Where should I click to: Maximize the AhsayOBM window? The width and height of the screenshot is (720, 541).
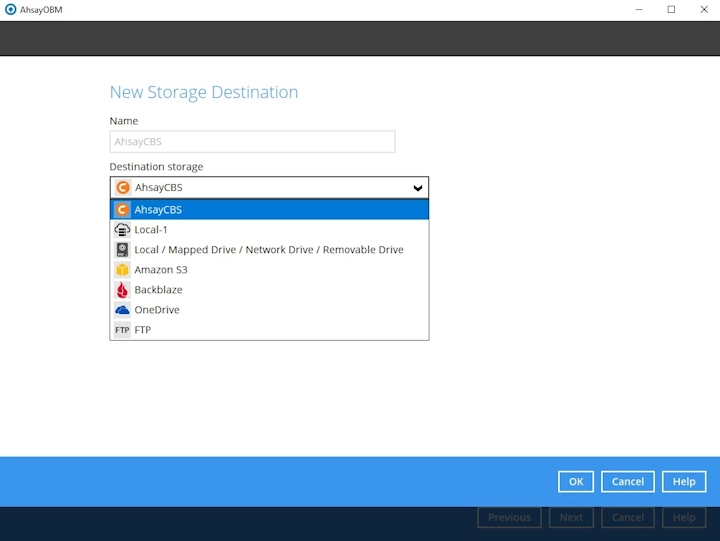tap(671, 10)
